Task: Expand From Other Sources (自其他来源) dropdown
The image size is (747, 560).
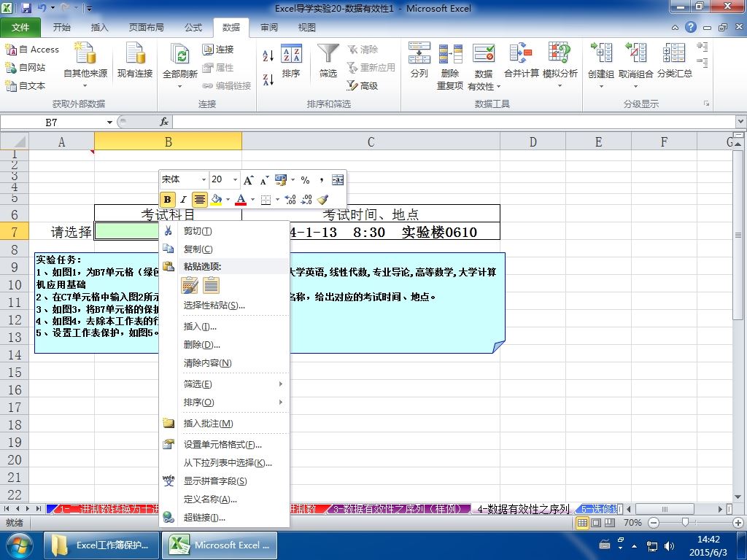Action: pyautogui.click(x=86, y=86)
